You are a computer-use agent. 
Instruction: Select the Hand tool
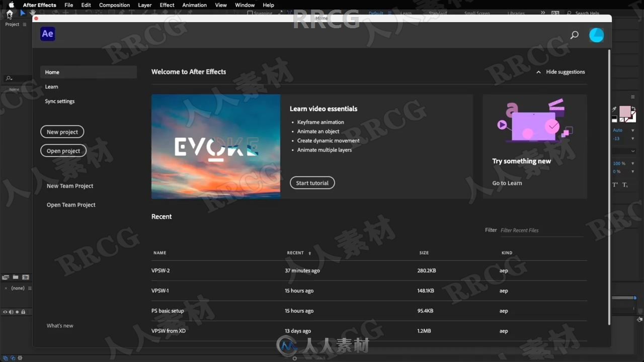(33, 13)
